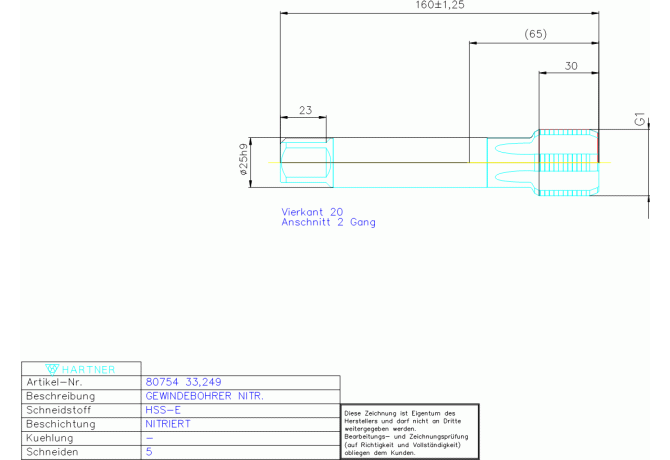Click the Hartner logo in the title block
The width and height of the screenshot is (670, 460).
click(82, 368)
